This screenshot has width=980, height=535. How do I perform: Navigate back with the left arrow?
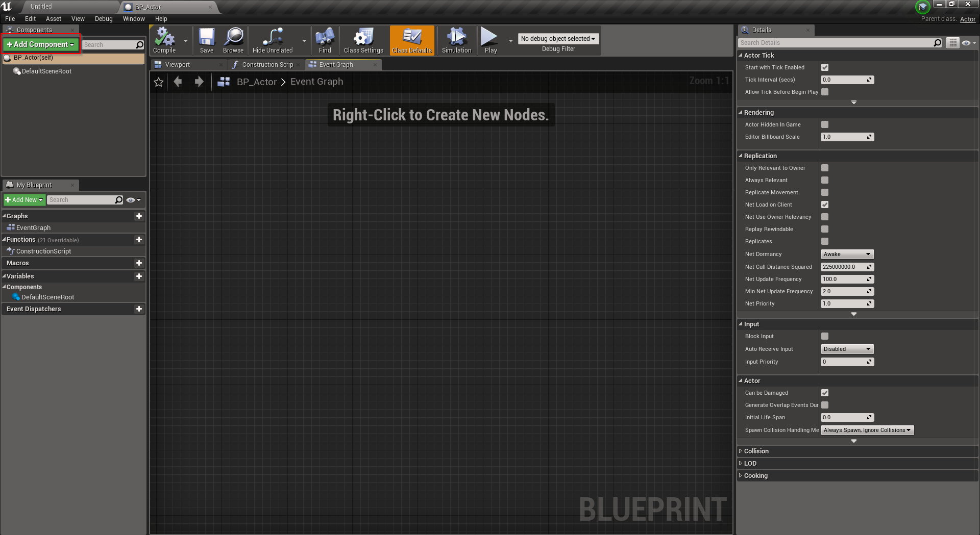point(178,82)
